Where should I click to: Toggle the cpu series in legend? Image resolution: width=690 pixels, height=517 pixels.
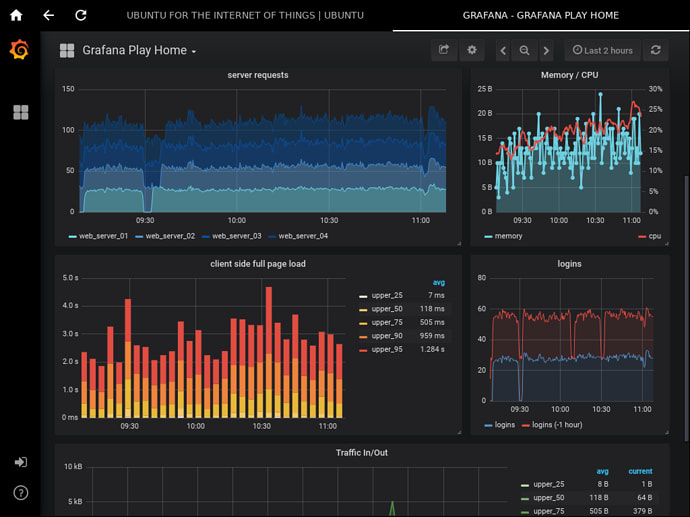click(x=655, y=236)
